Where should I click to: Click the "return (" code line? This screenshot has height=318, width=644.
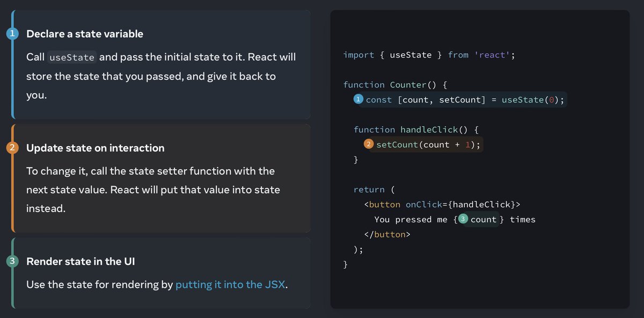tap(374, 190)
